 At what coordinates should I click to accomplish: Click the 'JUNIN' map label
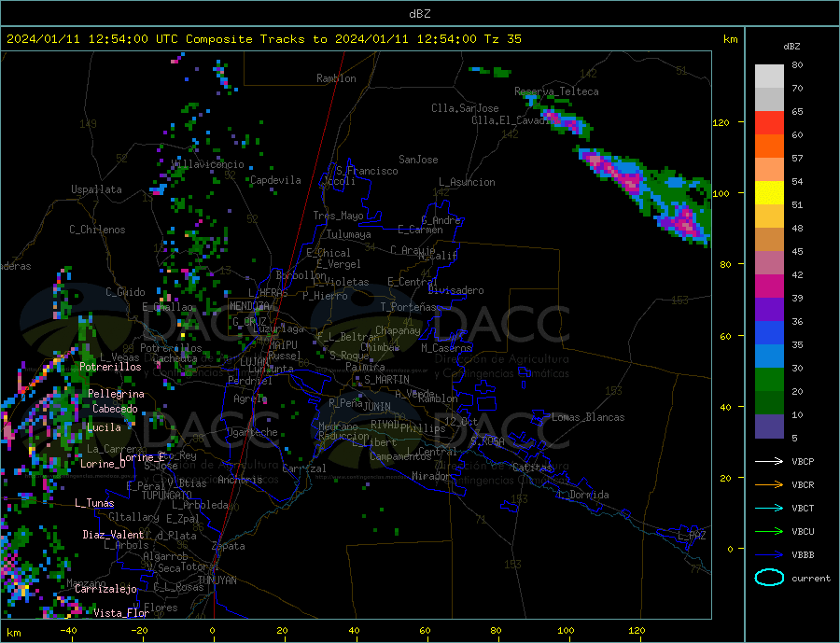click(x=377, y=407)
